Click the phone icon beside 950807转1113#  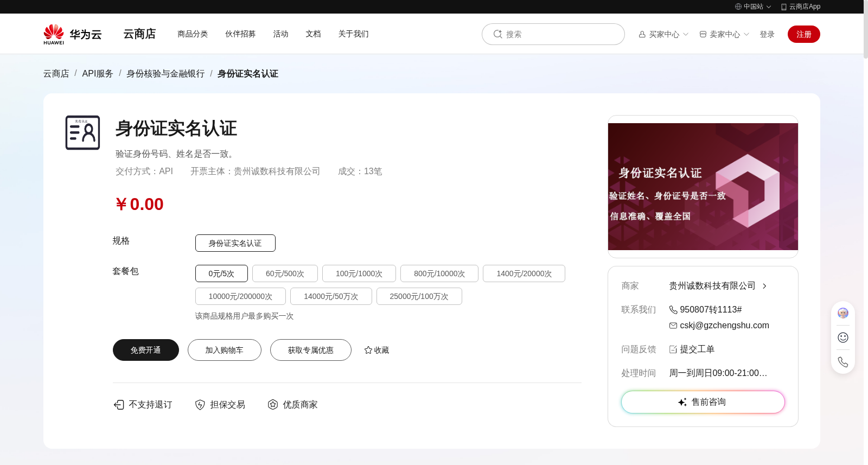coord(673,310)
